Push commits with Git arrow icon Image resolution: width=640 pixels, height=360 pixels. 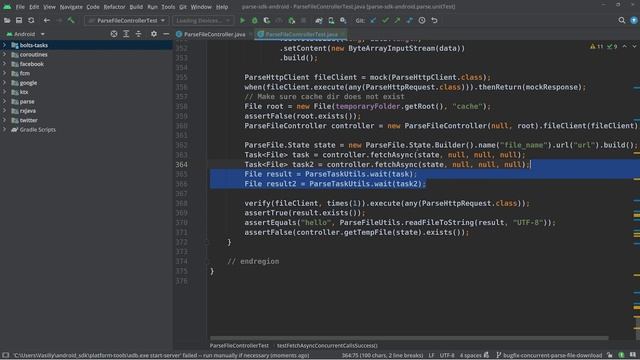coord(397,20)
